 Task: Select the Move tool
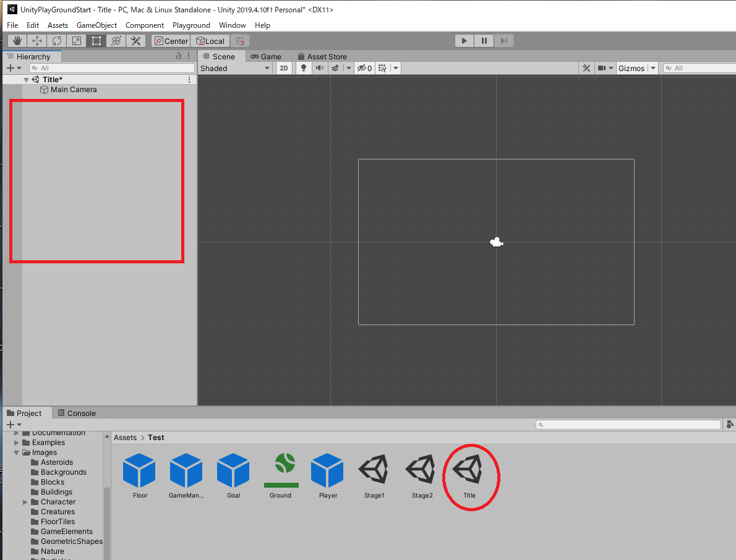tap(36, 41)
